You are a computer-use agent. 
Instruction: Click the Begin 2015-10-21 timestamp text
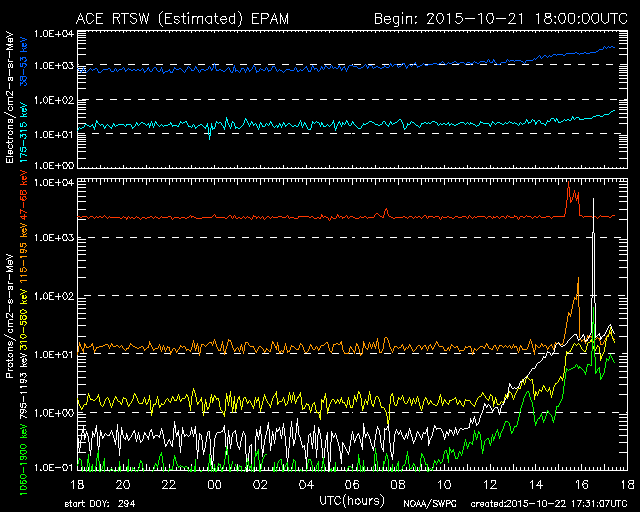(x=499, y=17)
